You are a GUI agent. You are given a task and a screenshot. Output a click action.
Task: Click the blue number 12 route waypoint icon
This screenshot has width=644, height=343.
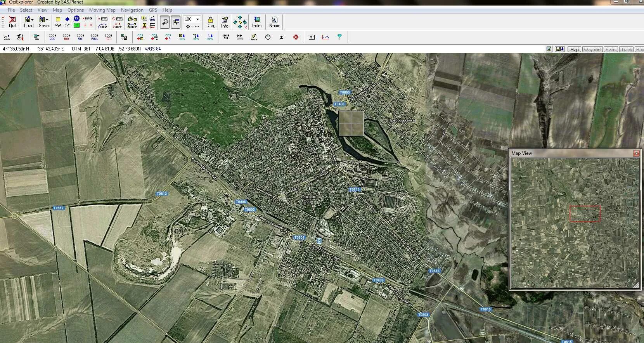point(76,19)
